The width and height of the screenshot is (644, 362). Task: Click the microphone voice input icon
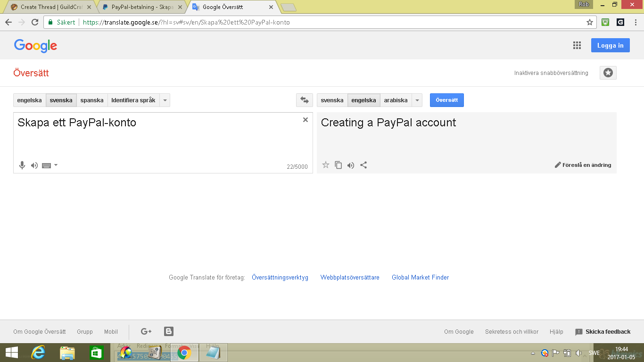pyautogui.click(x=22, y=165)
